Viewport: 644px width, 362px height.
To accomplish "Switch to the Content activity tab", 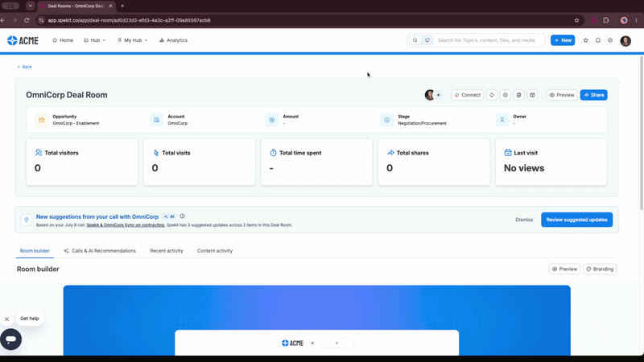I will pyautogui.click(x=215, y=251).
